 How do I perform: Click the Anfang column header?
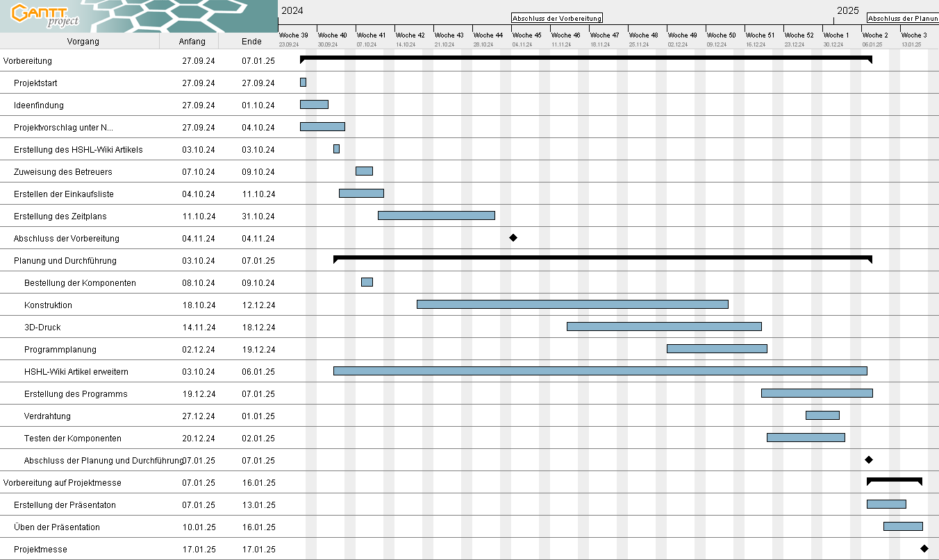click(x=192, y=42)
